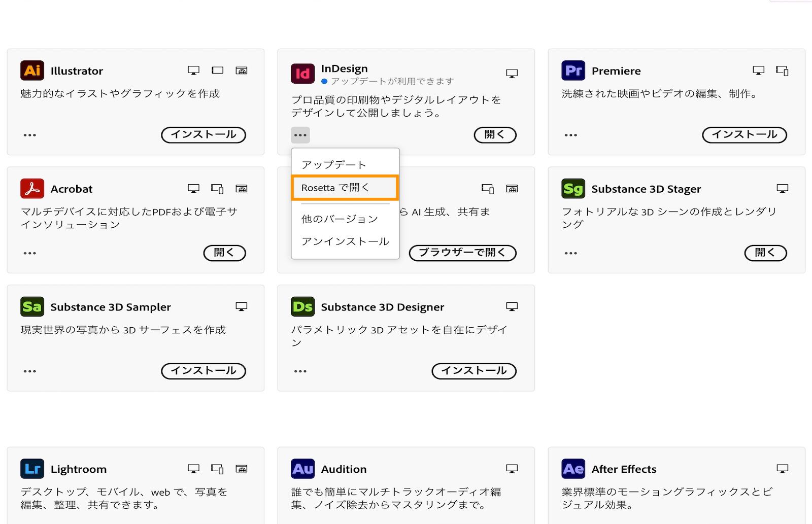Choose 他のバージョン from the menu
This screenshot has width=812, height=524.
click(x=345, y=219)
